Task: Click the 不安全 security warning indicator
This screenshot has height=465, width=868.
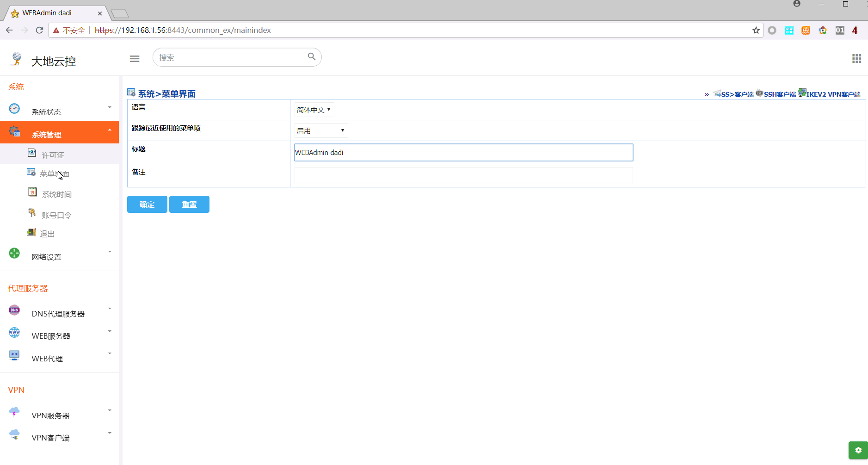Action: 69,30
